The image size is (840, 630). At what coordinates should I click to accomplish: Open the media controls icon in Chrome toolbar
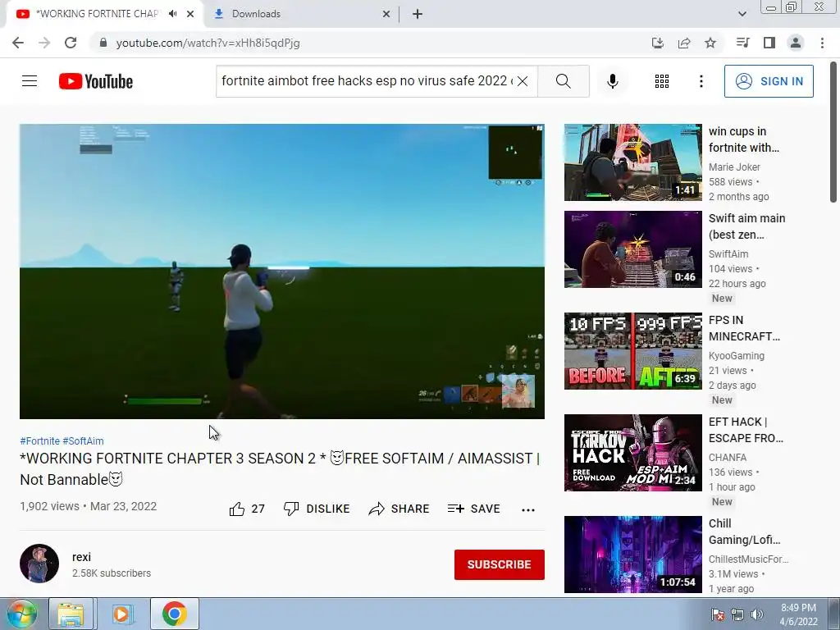(742, 43)
